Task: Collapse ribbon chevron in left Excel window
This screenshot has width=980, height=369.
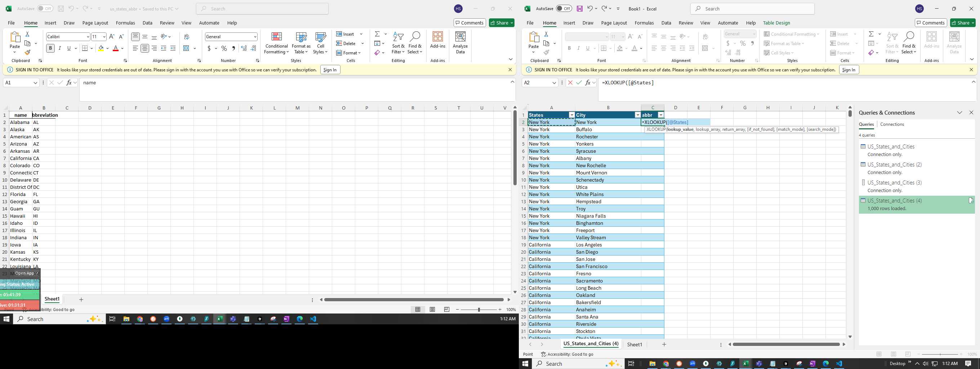Action: click(511, 59)
